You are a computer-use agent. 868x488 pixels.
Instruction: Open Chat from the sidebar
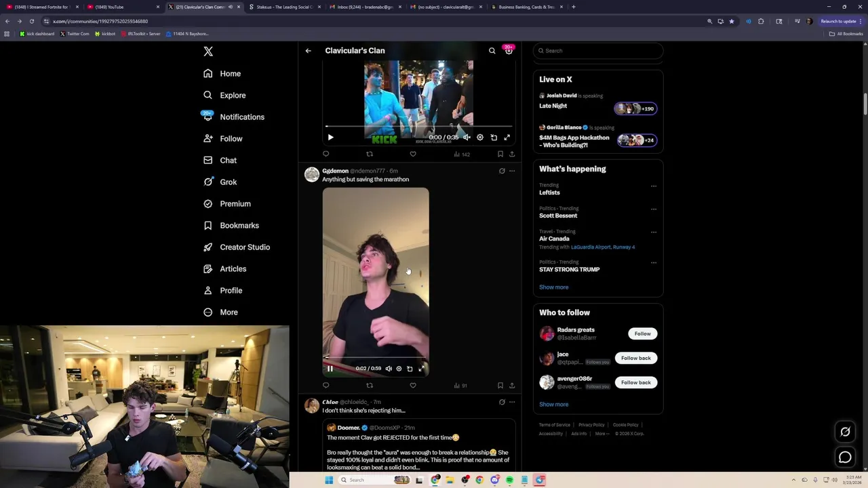pyautogui.click(x=220, y=160)
